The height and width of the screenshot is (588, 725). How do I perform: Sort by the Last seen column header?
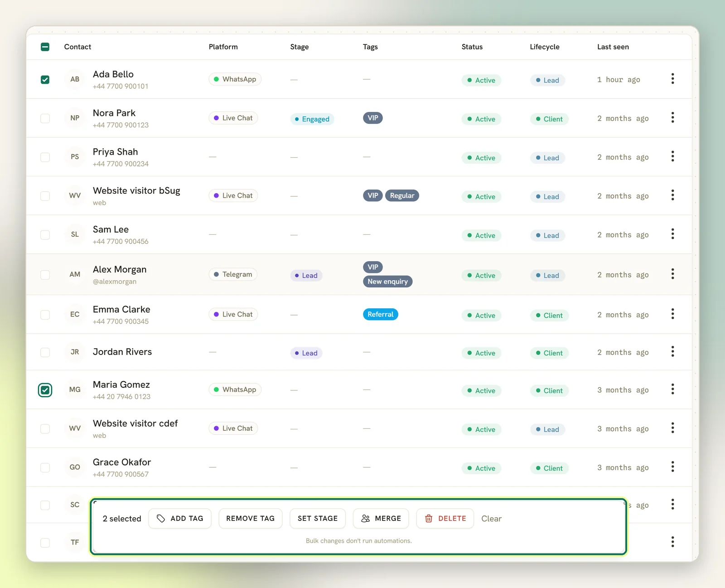point(613,47)
